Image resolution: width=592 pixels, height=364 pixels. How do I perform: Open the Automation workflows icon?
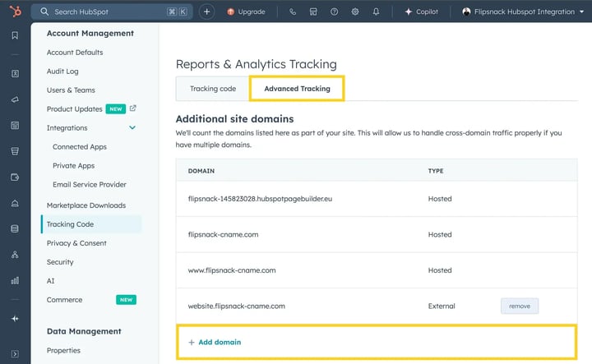pyautogui.click(x=15, y=255)
